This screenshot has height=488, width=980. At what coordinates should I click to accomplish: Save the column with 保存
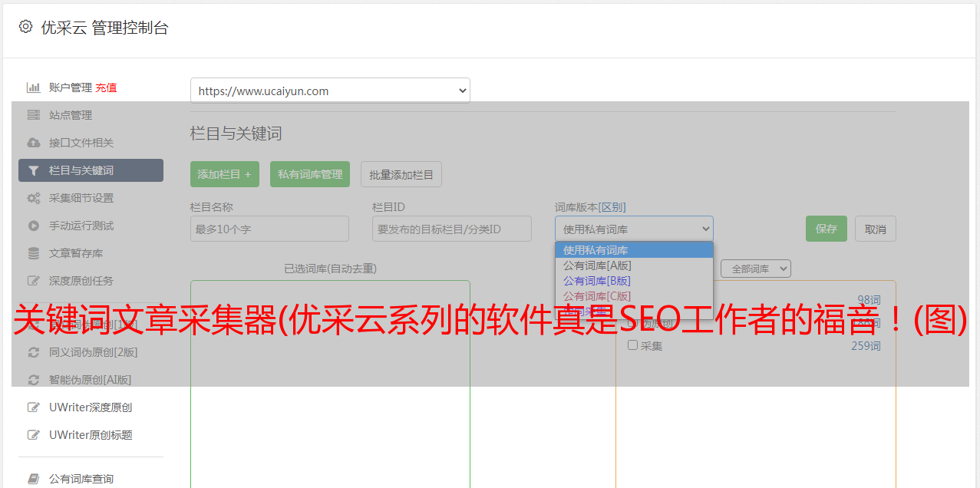coord(827,229)
